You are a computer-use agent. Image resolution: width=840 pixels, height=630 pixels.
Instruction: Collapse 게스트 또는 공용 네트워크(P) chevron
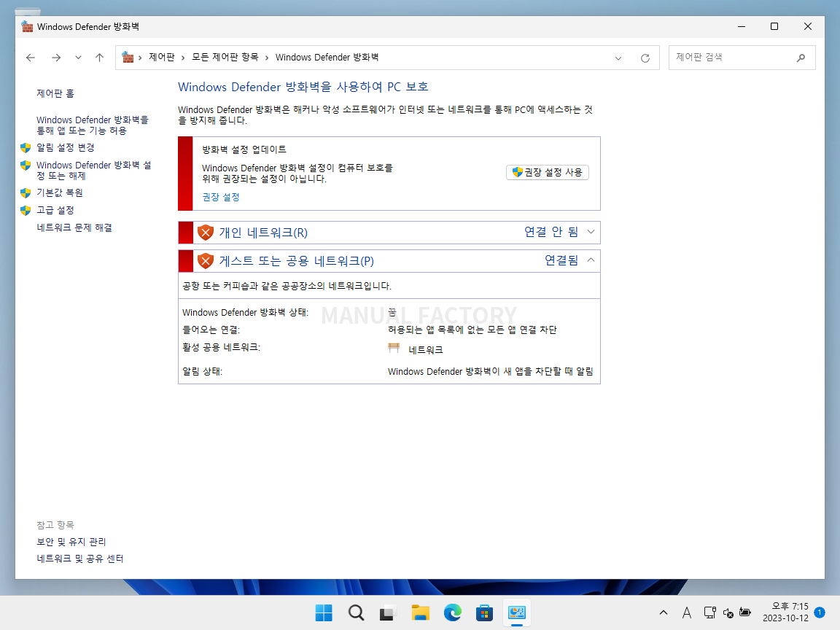[591, 260]
